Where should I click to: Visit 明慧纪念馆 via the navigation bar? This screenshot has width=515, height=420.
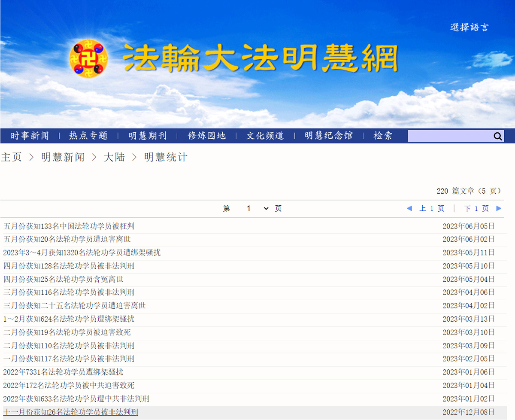(x=328, y=136)
